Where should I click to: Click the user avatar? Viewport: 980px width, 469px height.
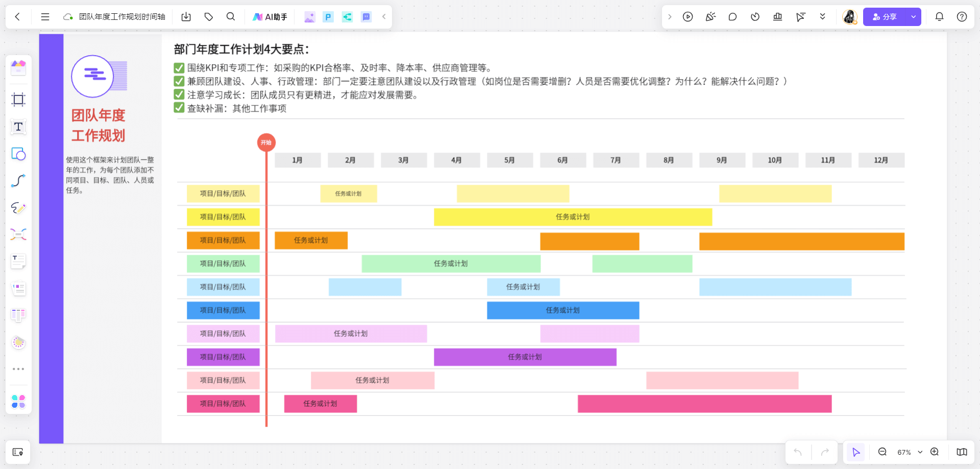850,17
